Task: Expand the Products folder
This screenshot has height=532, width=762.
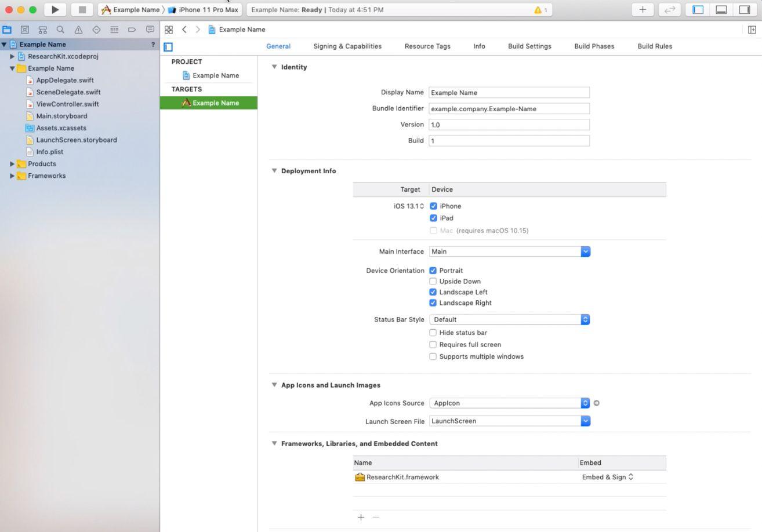Action: [13, 163]
